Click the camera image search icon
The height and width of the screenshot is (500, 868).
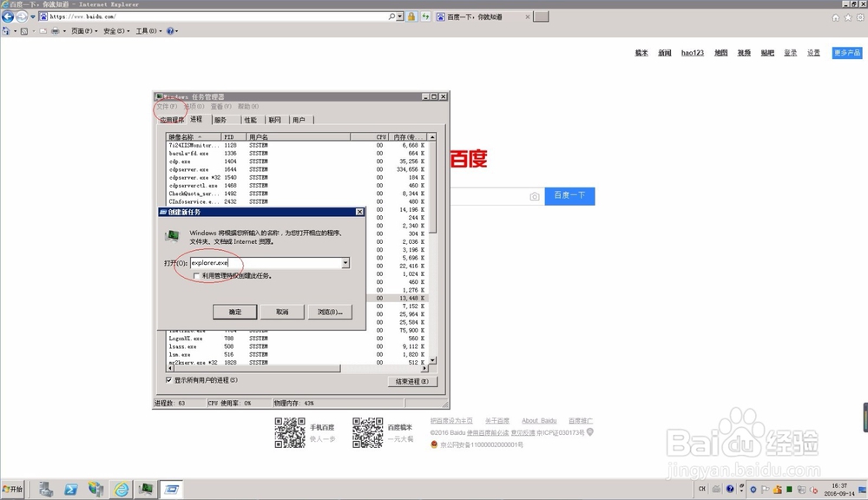[x=534, y=196]
